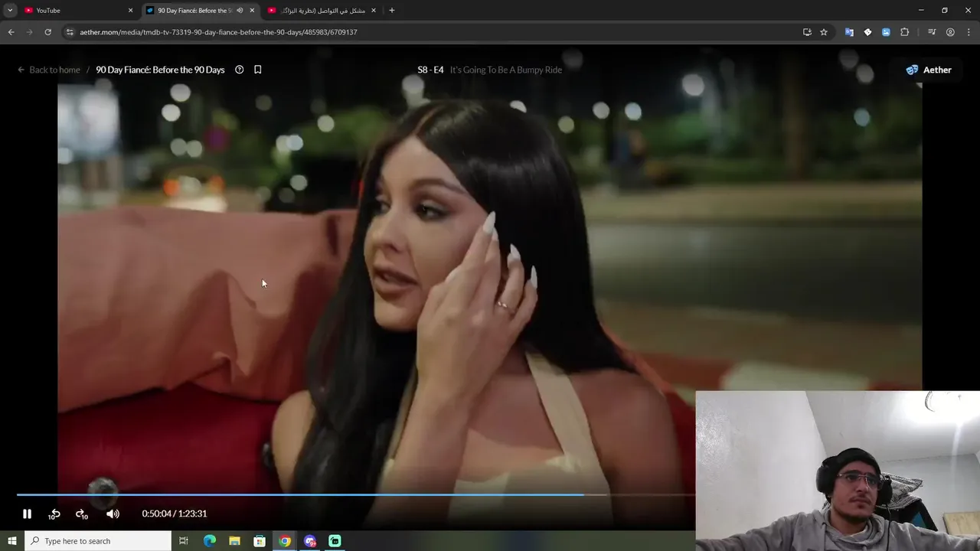Open the purple chat app on taskbar
The image size is (980, 551).
310,541
